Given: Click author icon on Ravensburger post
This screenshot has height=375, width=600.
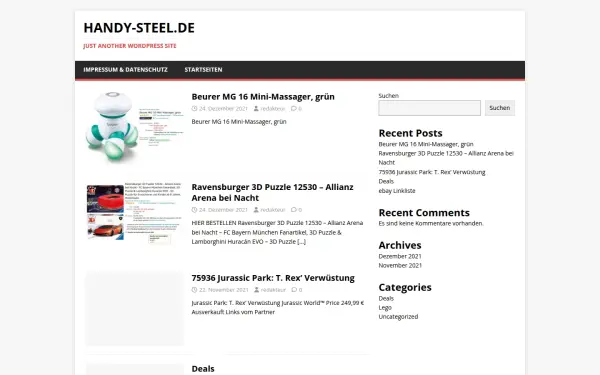Looking at the screenshot, I should click(256, 210).
